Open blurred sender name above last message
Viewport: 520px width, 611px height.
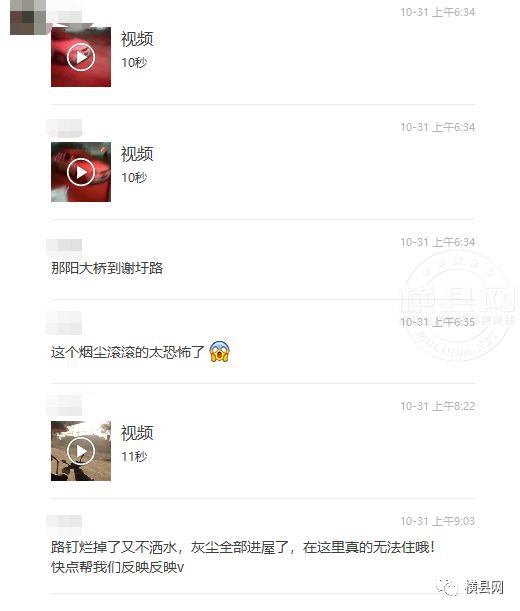(64, 522)
